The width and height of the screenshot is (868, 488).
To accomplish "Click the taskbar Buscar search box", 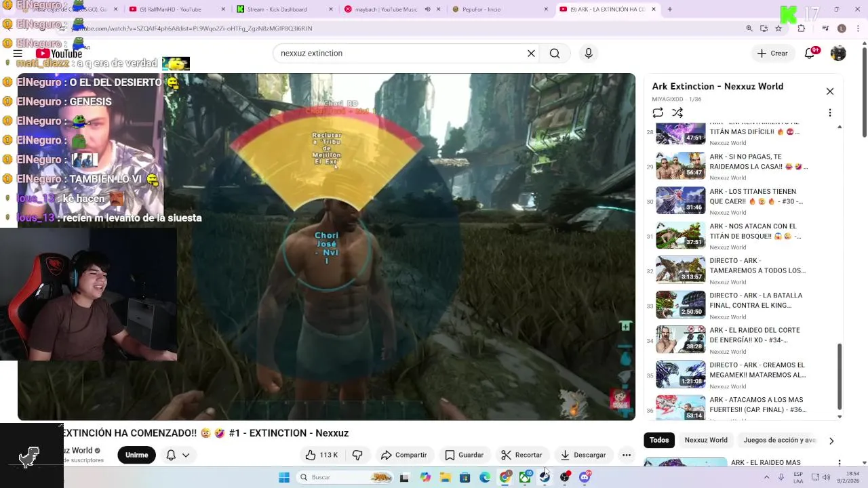I will (346, 477).
